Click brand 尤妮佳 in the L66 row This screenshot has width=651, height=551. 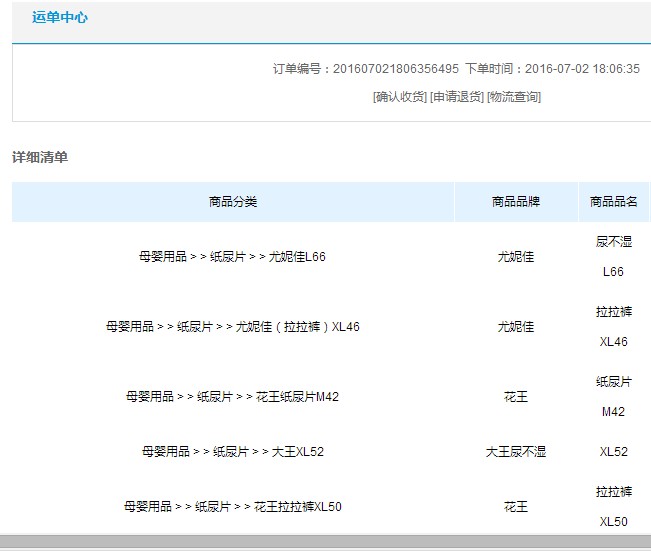pos(516,257)
